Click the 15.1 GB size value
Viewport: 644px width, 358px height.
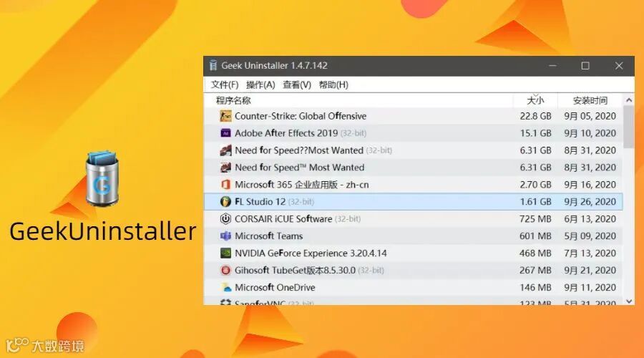(535, 133)
